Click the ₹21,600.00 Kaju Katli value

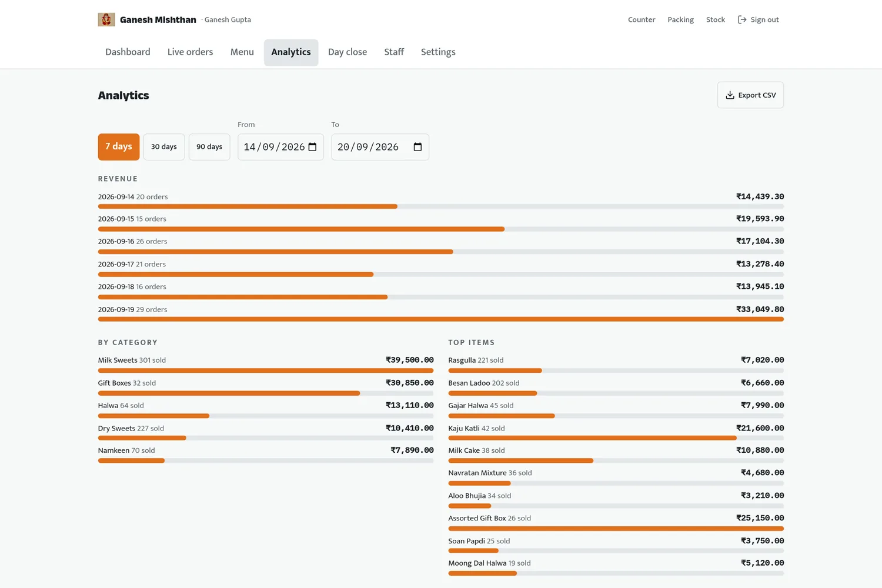[760, 428]
